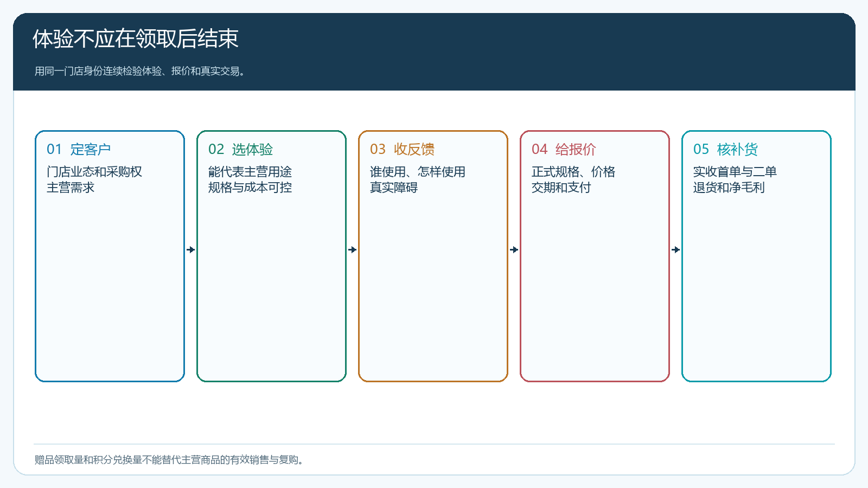This screenshot has height=488, width=868.
Task: Click the text 门店业态和采购权
Action: [x=94, y=172]
